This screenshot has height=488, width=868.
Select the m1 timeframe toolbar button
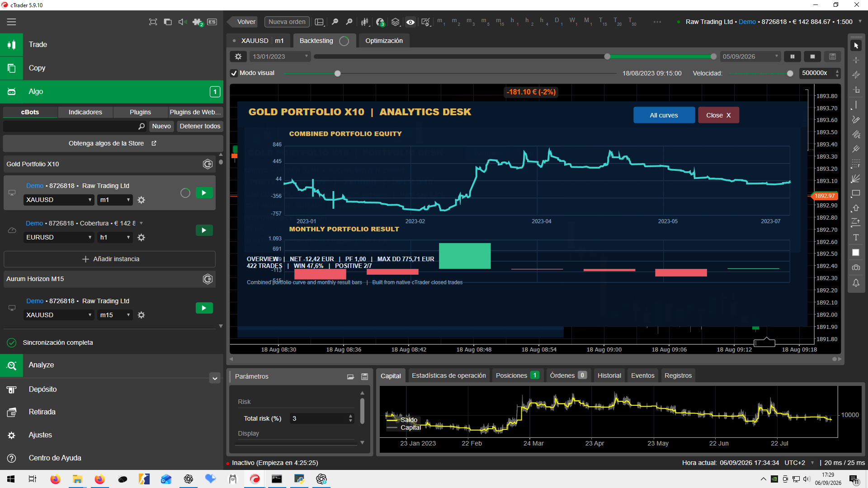point(442,22)
